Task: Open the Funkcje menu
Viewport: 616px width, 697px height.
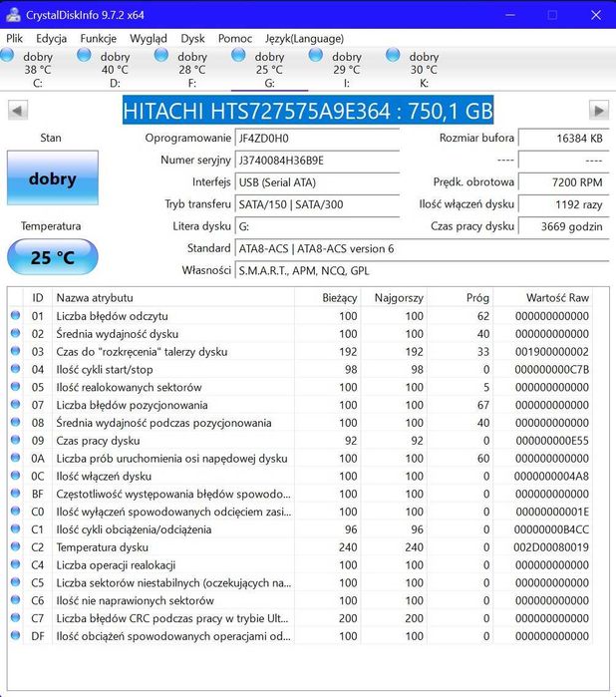Action: 99,39
